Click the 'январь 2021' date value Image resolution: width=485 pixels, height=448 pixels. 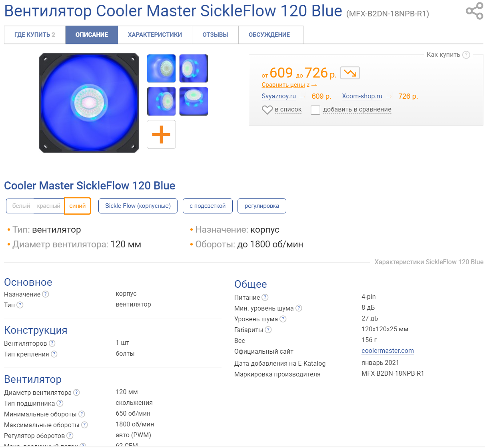coord(380,363)
